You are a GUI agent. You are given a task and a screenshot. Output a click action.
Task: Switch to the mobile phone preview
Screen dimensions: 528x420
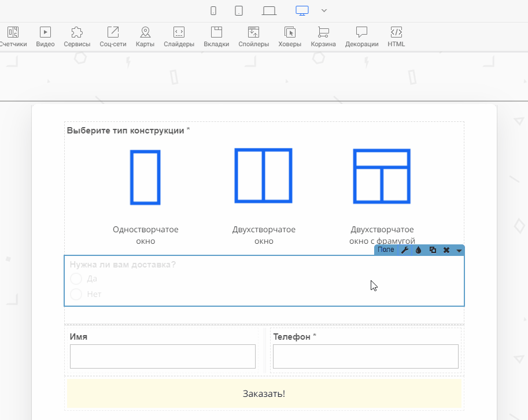213,10
